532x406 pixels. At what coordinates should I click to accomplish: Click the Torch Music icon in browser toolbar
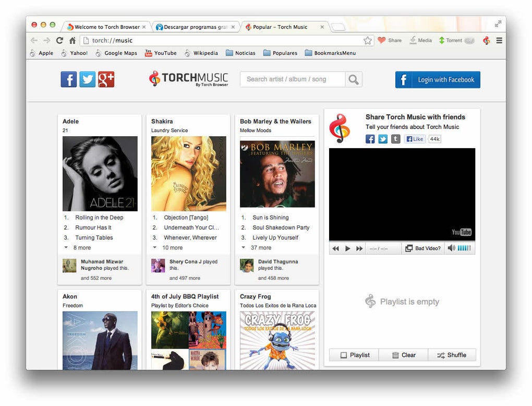(486, 40)
